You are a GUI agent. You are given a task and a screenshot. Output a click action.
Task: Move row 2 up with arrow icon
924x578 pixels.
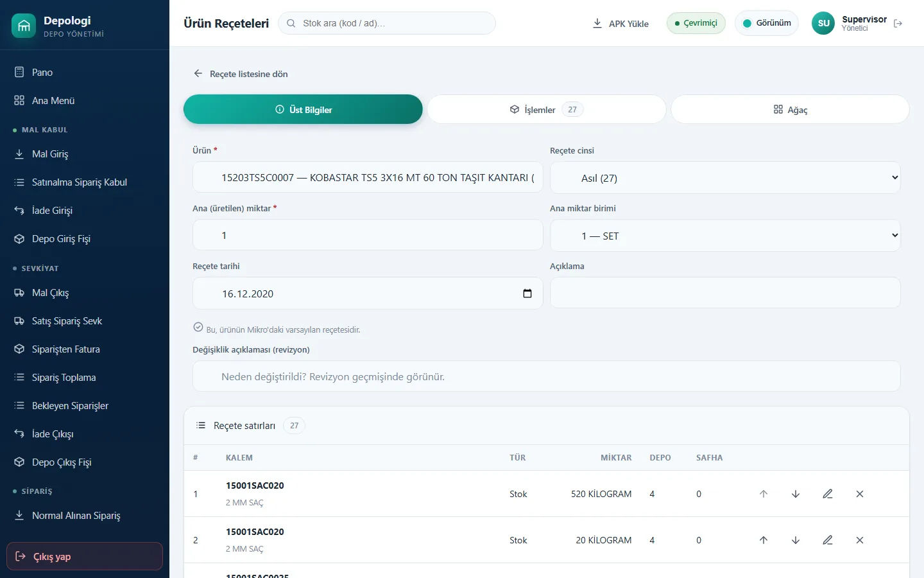pos(764,540)
